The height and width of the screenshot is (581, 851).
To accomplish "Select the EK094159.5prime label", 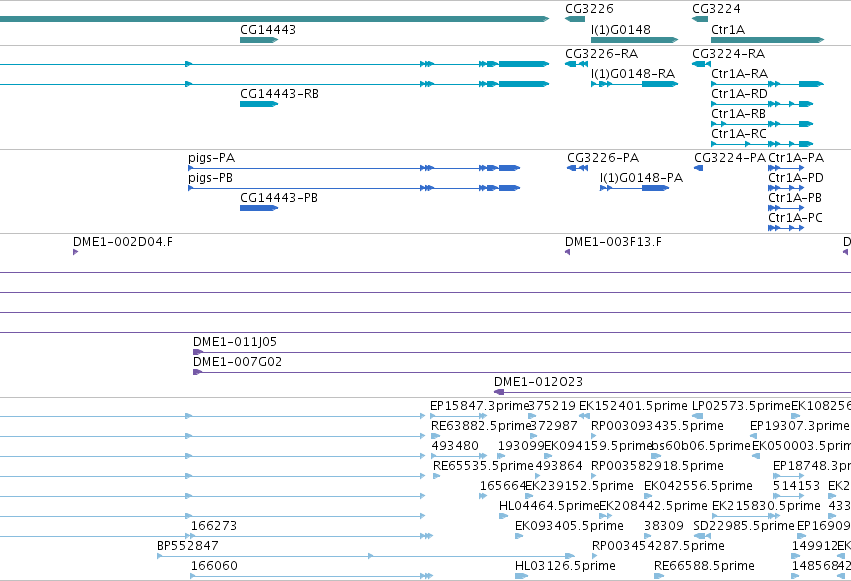I will coord(598,446).
